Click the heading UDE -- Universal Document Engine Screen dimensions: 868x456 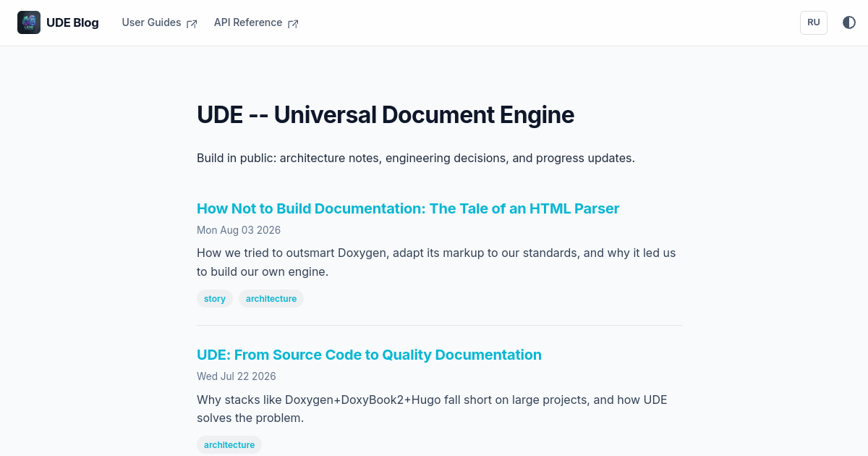tap(386, 114)
